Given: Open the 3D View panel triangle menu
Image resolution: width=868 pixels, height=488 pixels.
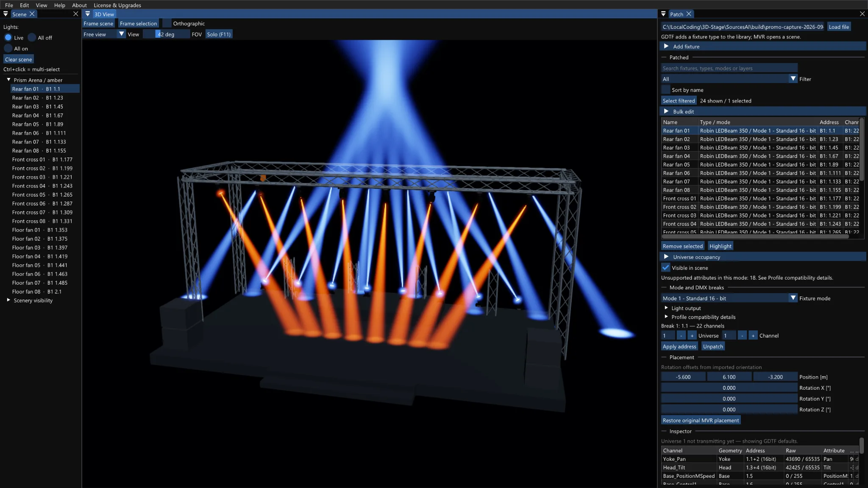Looking at the screenshot, I should (x=88, y=14).
